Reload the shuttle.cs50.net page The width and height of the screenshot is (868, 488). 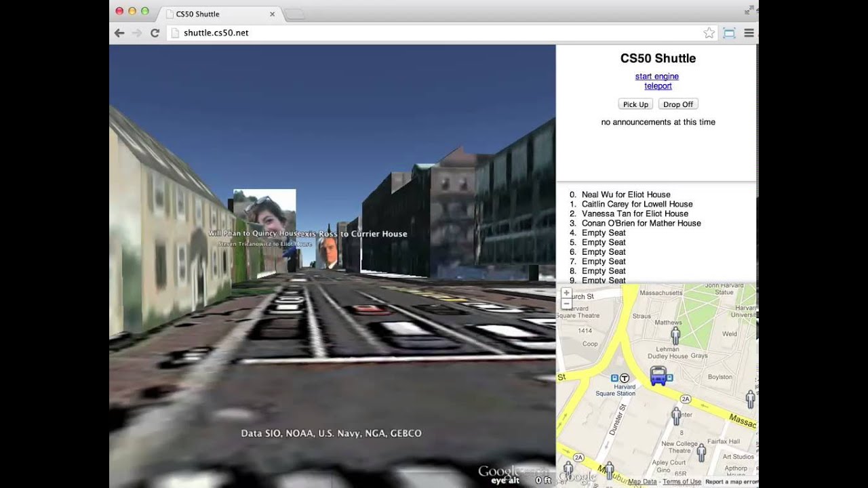(155, 33)
